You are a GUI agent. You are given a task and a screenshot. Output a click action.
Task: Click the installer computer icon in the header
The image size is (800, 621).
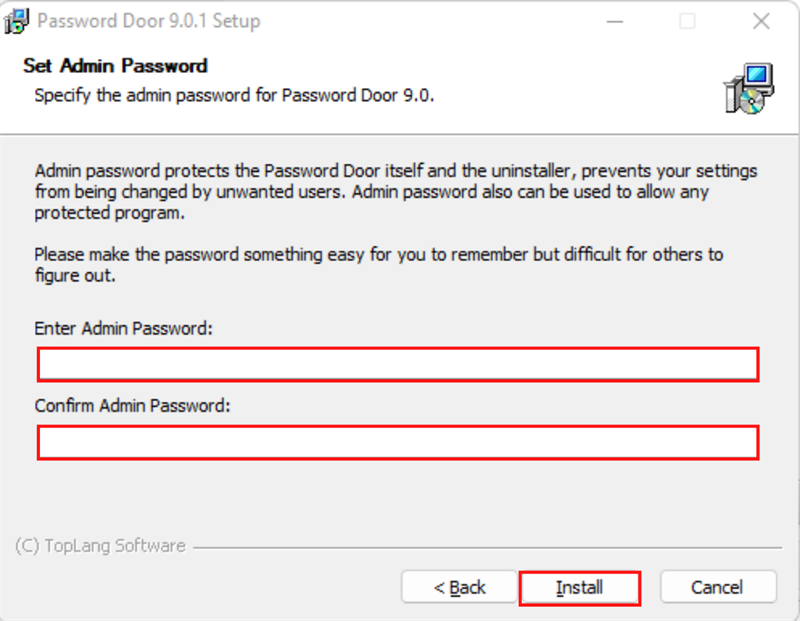(748, 88)
